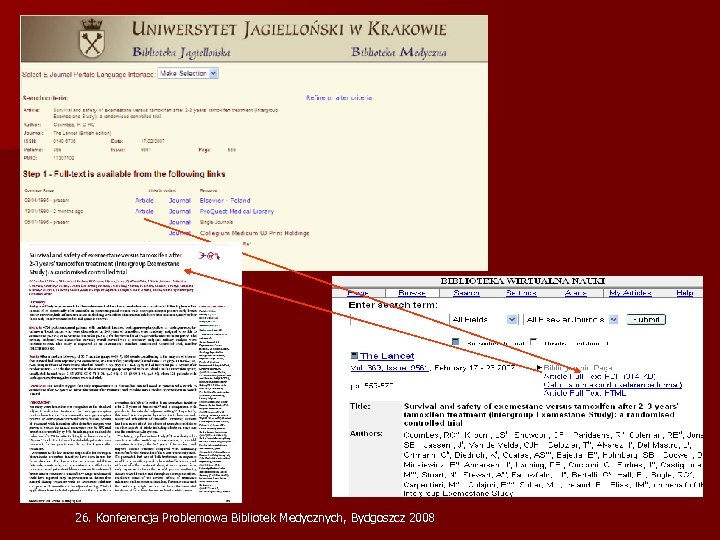Open the All Fields dropdown

click(484, 320)
